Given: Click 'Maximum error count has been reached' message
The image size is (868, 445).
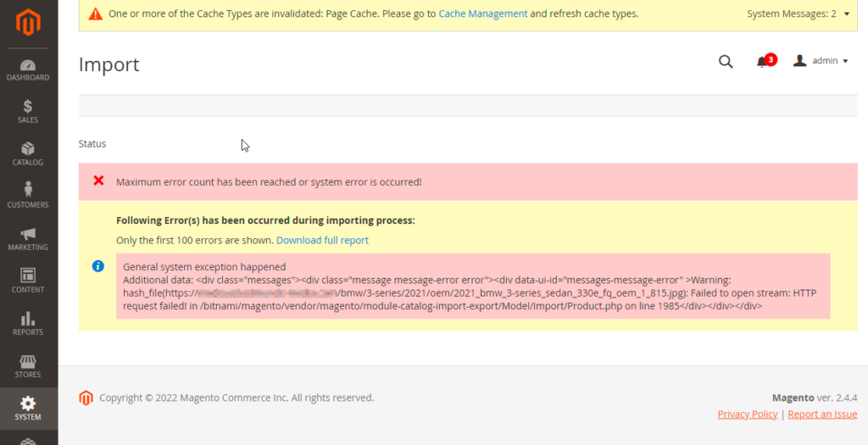Looking at the screenshot, I should point(269,182).
